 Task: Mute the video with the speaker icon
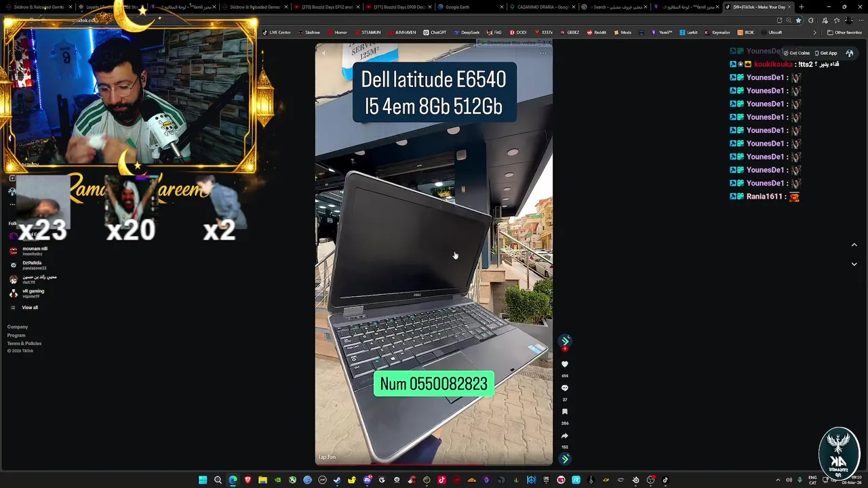[x=324, y=53]
